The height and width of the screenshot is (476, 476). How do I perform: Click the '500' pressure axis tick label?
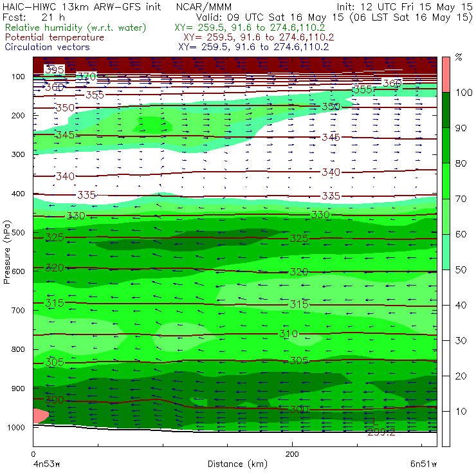tap(18, 233)
